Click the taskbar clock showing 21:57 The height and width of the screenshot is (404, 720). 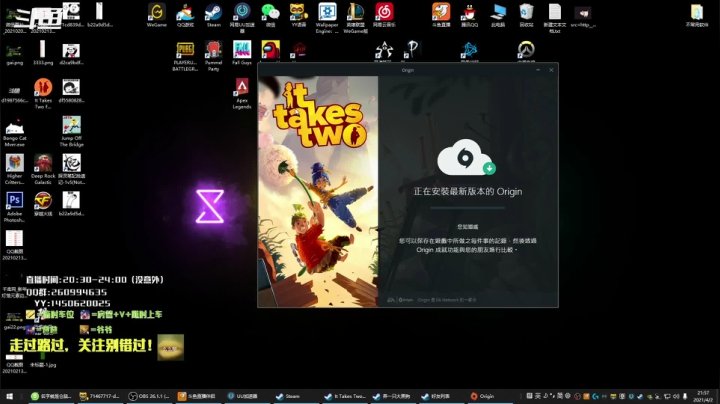pos(703,396)
